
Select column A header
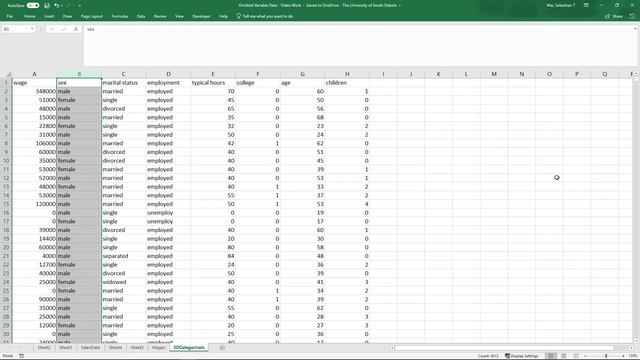point(34,74)
